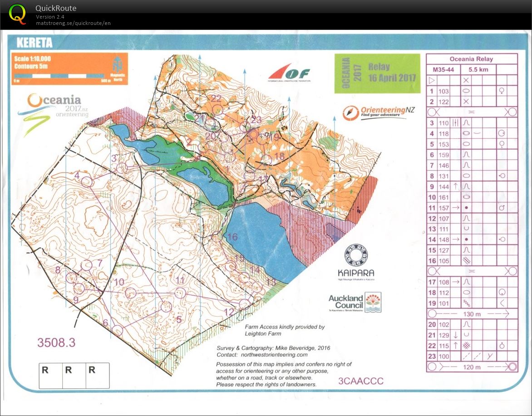532x416 pixels.
Task: Click the first R box at bottom left
Action: (x=51, y=375)
